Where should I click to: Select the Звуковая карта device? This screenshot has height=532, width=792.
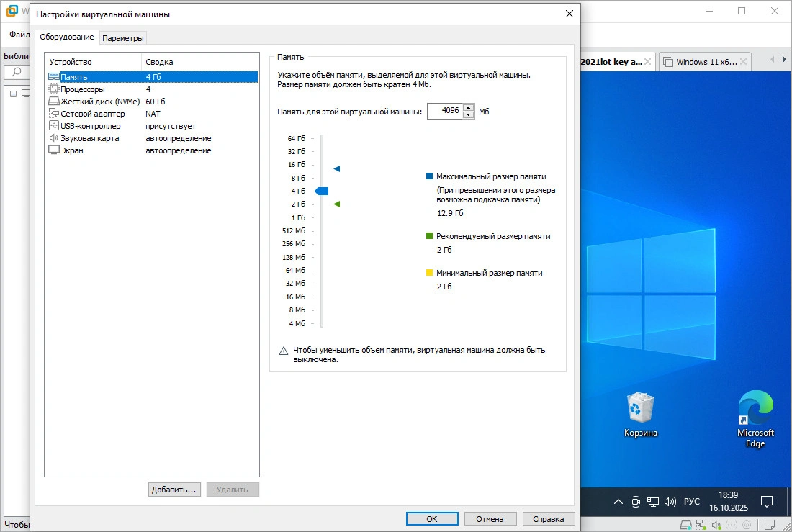pyautogui.click(x=89, y=138)
